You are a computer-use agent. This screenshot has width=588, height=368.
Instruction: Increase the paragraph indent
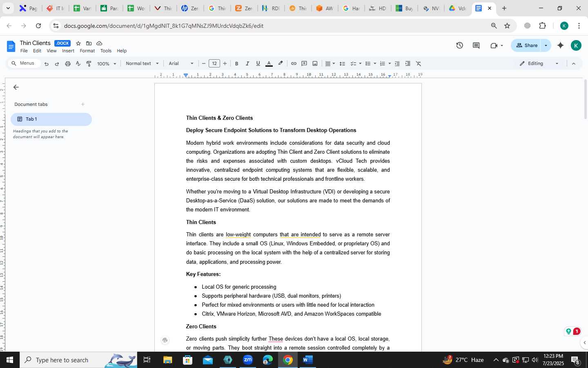click(408, 63)
